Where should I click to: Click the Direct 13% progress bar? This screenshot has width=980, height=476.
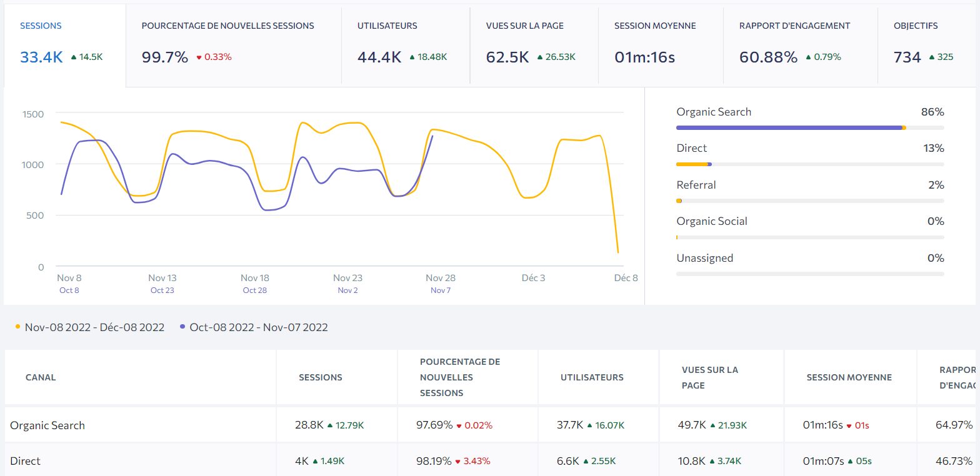[x=810, y=164]
